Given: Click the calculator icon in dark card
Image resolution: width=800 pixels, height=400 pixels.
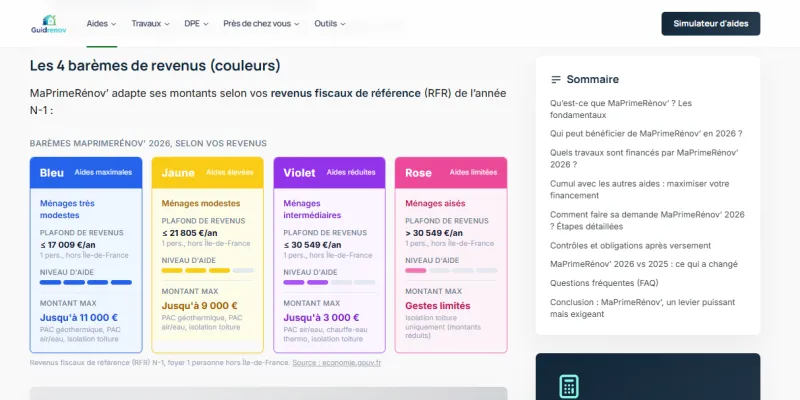Looking at the screenshot, I should click(x=569, y=386).
